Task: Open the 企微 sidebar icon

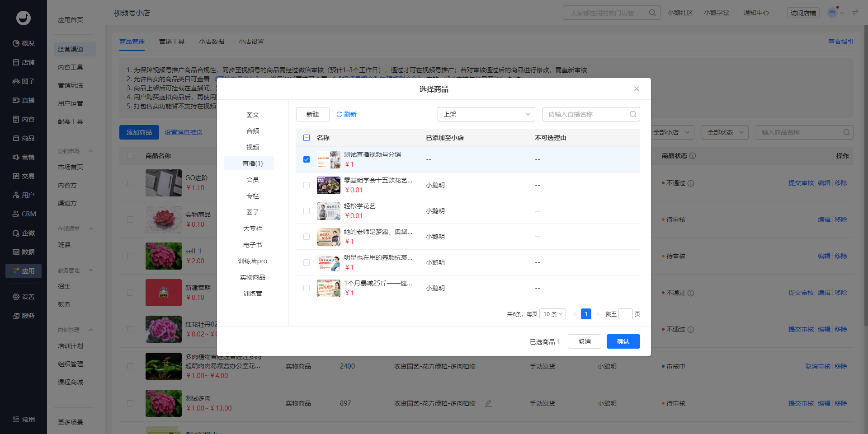Action: (x=16, y=233)
